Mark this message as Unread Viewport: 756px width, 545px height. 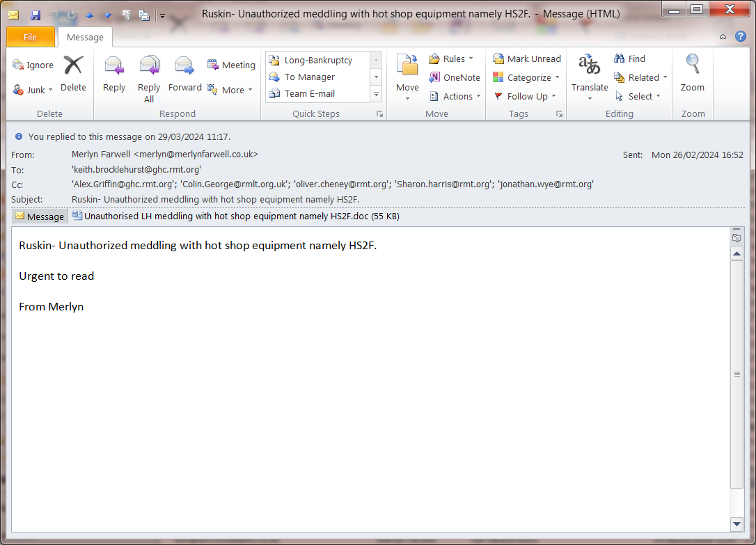[526, 58]
